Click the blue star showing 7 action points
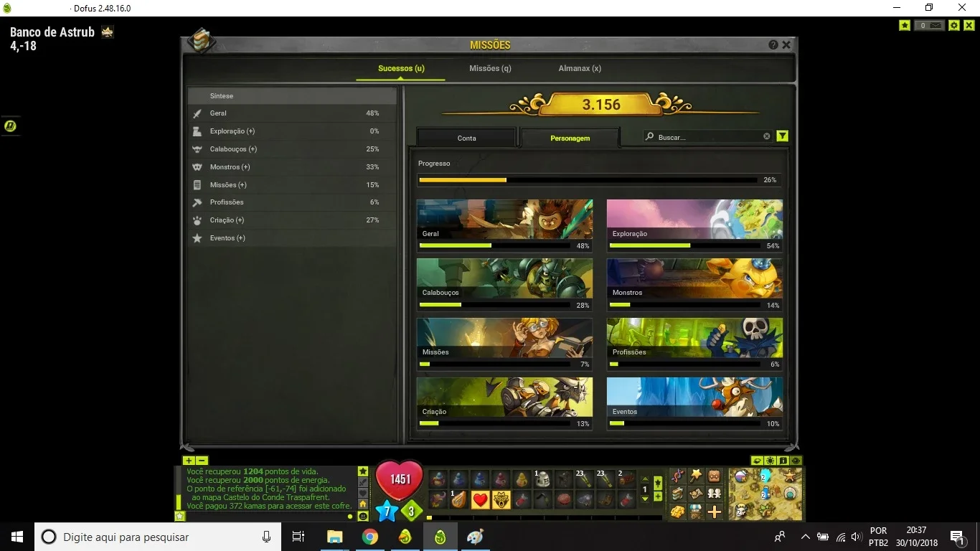 386,512
